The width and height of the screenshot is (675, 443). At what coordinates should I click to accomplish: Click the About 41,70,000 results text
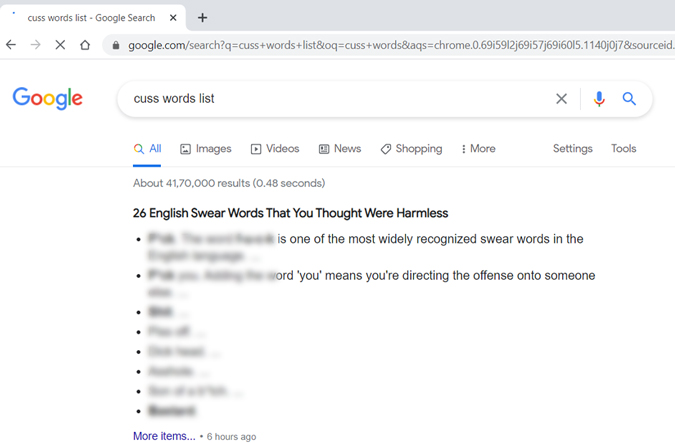(229, 183)
